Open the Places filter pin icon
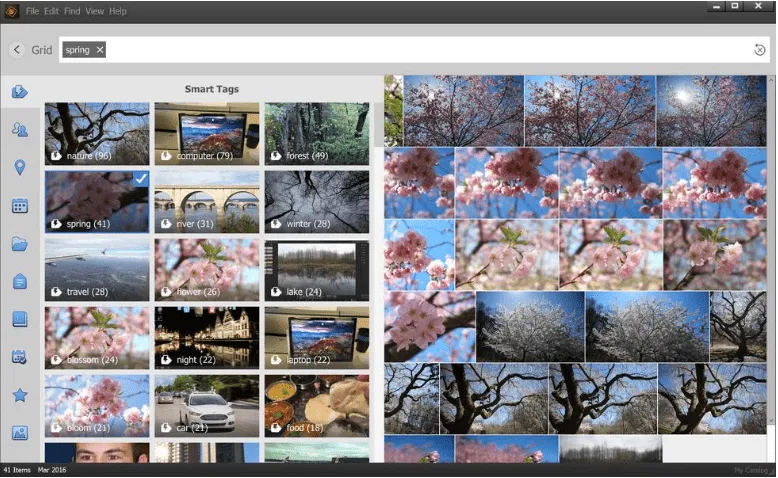Screen dimensions: 778x478 click(x=19, y=167)
